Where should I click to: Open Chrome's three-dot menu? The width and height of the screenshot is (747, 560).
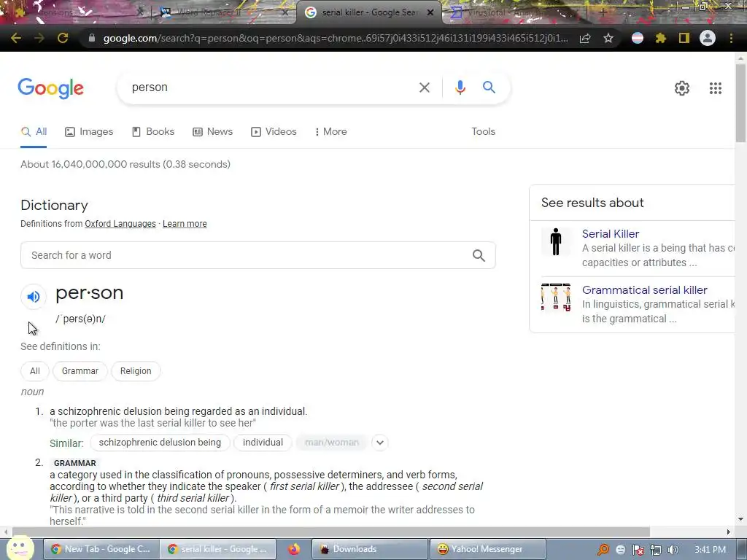point(731,38)
